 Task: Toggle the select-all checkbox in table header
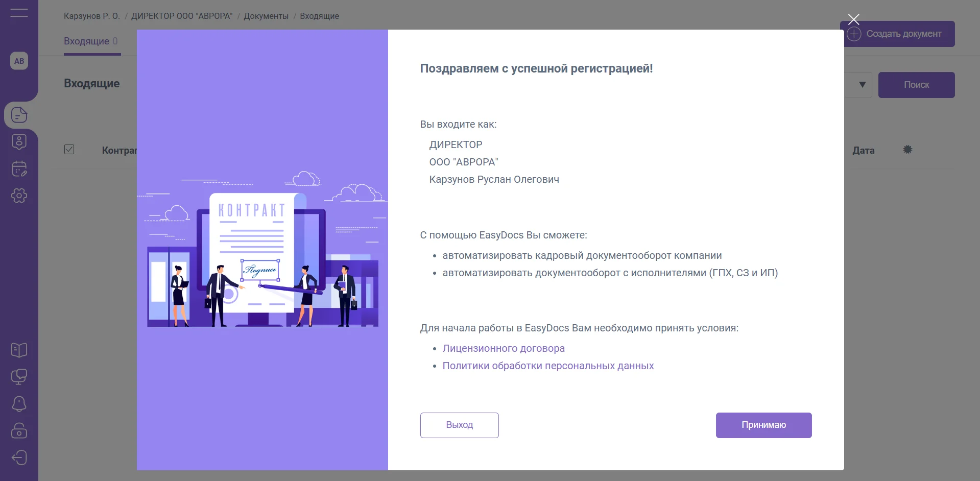69,150
